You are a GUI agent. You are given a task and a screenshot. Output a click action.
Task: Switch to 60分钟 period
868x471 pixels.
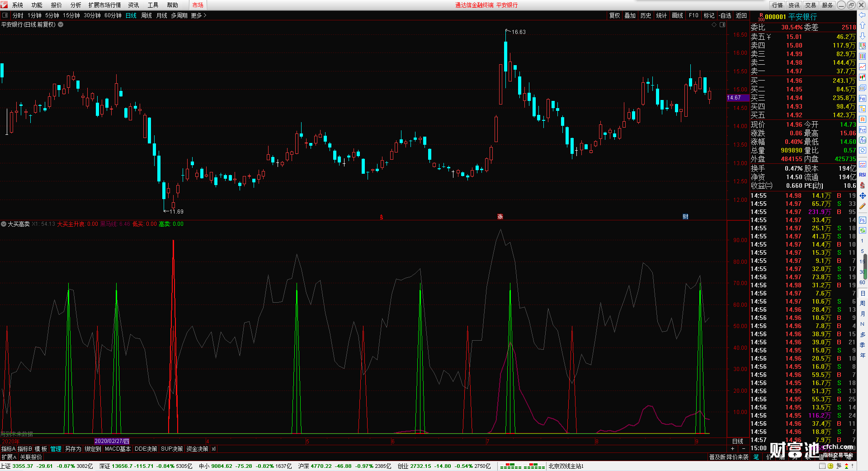113,15
